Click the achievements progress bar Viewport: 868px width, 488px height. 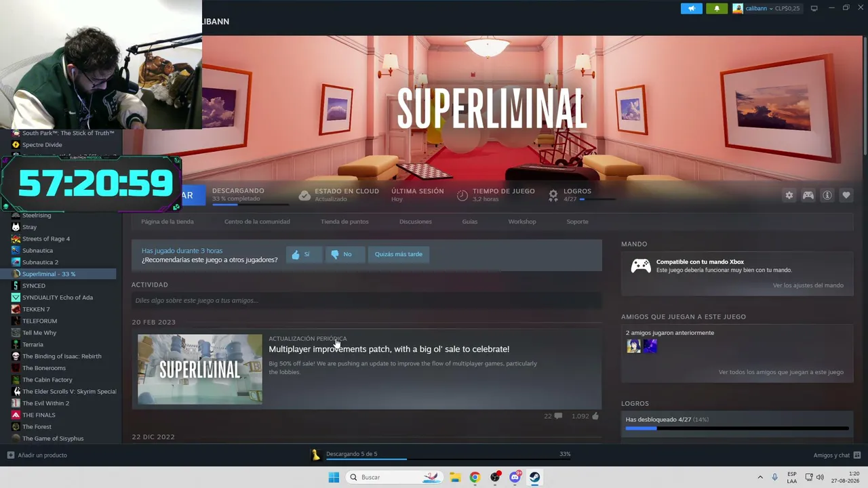[x=737, y=428]
